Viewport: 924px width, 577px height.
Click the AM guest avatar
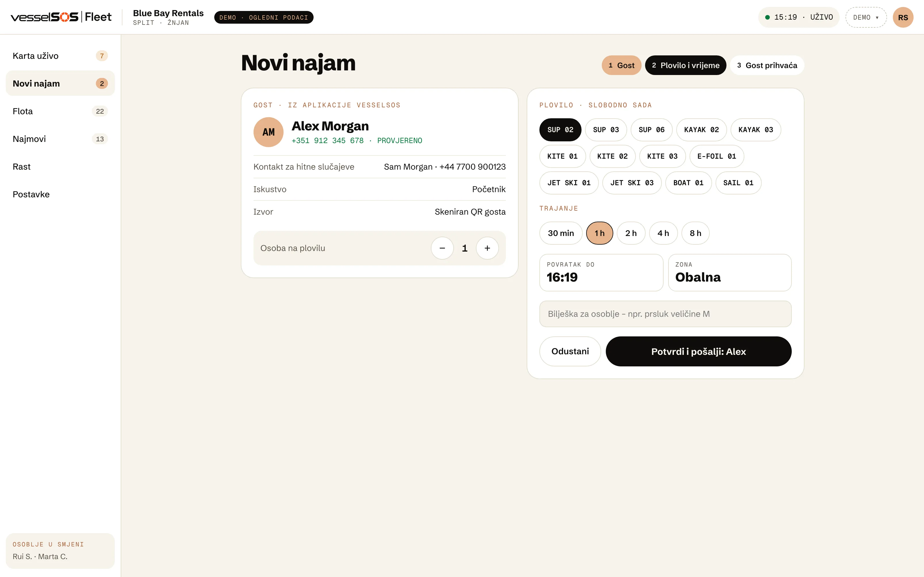click(269, 132)
